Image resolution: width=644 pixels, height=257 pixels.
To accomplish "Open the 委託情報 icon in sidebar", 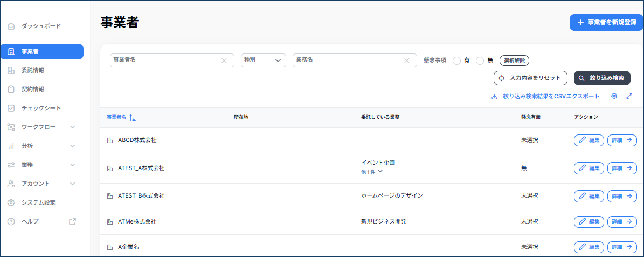I will point(11,71).
